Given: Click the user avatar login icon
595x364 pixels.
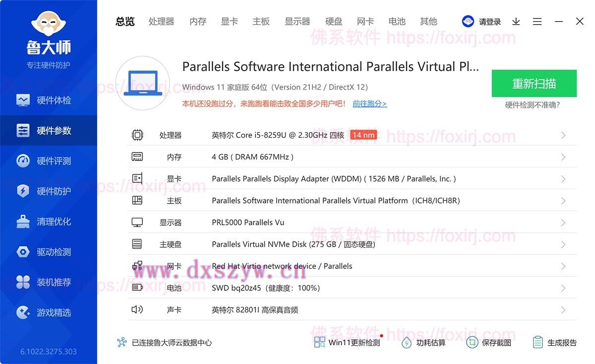Looking at the screenshot, I should tap(468, 21).
